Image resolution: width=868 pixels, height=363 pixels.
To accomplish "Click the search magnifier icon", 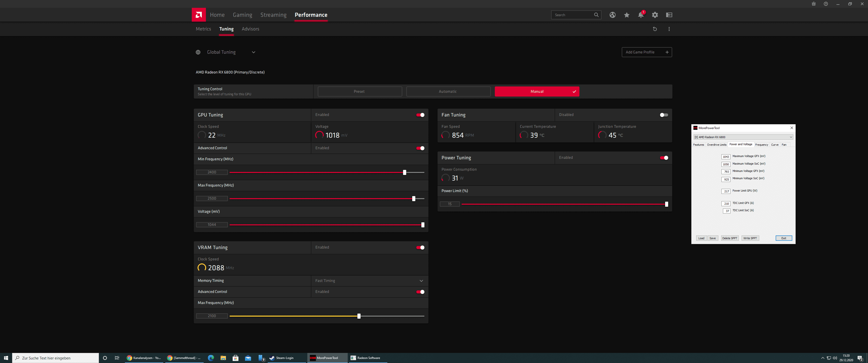I will (x=596, y=15).
